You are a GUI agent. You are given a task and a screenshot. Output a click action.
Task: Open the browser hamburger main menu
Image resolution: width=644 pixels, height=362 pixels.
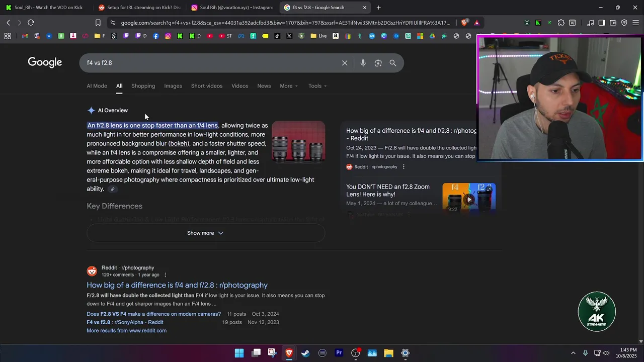(636, 23)
